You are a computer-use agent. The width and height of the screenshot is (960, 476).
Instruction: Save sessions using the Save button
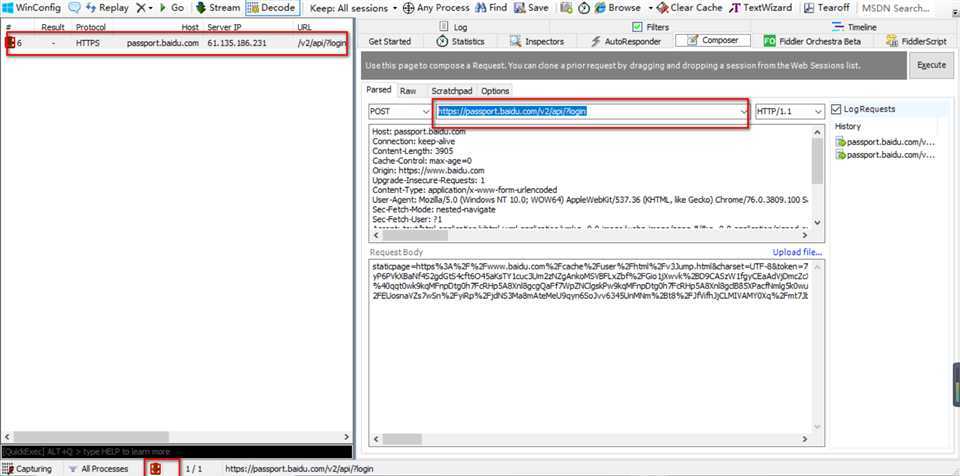coord(531,8)
